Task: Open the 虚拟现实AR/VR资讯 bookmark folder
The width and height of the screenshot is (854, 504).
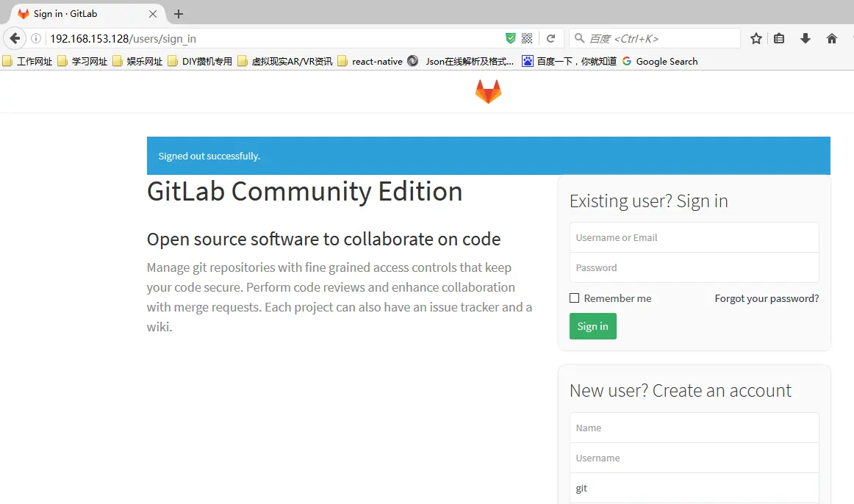Action: (x=285, y=62)
